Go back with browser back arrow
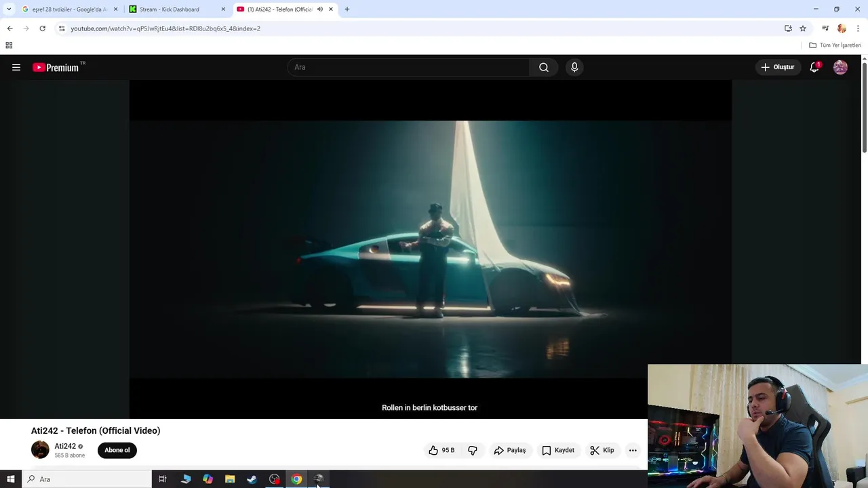This screenshot has height=488, width=868. (9, 28)
